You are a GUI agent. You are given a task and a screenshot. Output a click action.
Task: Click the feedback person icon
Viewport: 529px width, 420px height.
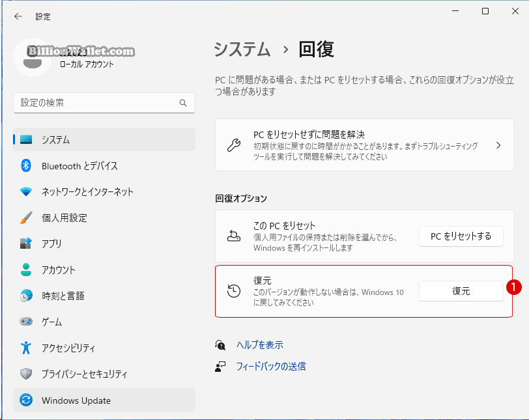tap(220, 367)
